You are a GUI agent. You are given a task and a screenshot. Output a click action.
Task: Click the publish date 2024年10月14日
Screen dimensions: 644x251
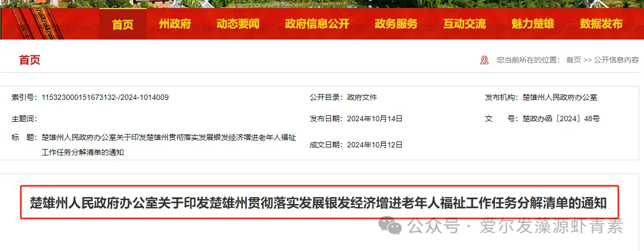375,119
